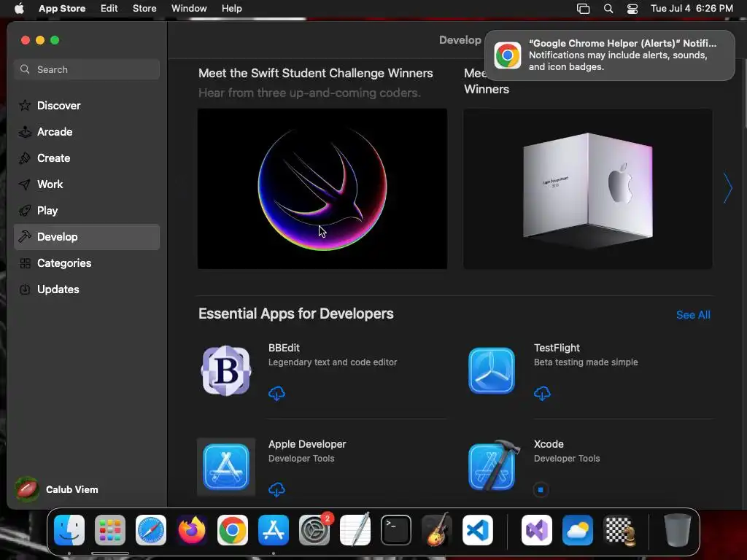The height and width of the screenshot is (560, 747).
Task: Open Terminal from the Dock
Action: [x=396, y=530]
